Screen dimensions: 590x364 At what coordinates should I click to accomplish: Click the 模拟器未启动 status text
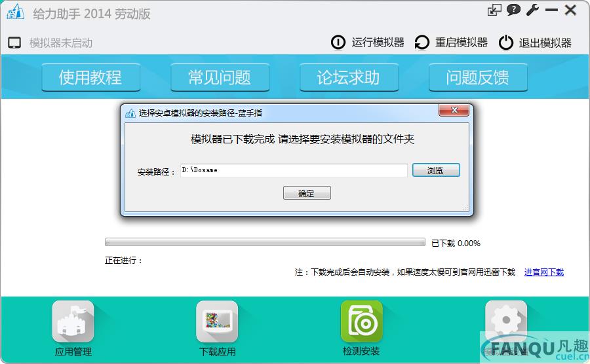pos(61,43)
